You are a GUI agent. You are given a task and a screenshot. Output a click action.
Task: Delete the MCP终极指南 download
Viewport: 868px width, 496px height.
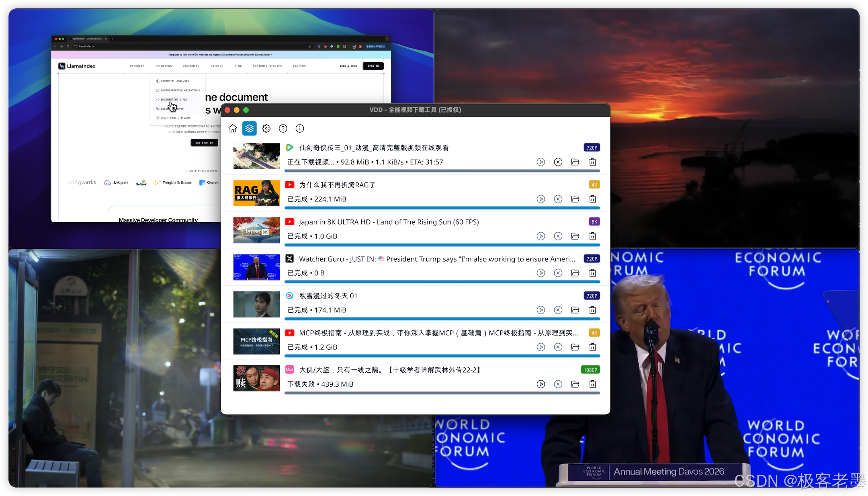click(593, 347)
